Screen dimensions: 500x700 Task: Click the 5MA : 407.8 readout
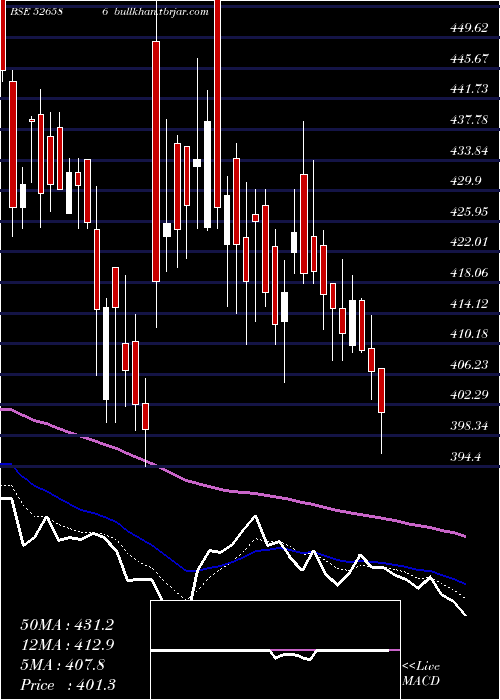point(62,665)
